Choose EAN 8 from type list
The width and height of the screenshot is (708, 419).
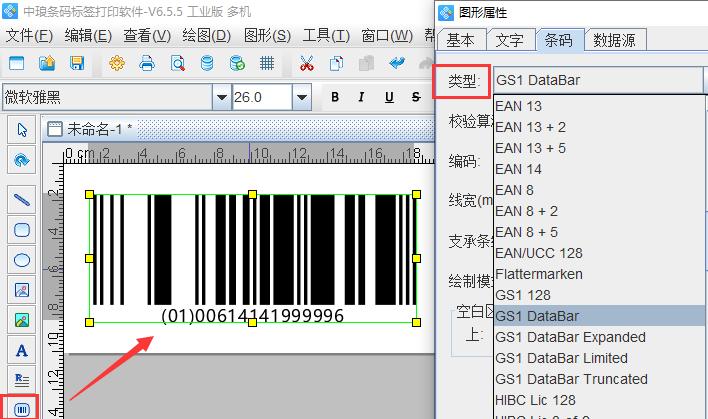point(599,190)
